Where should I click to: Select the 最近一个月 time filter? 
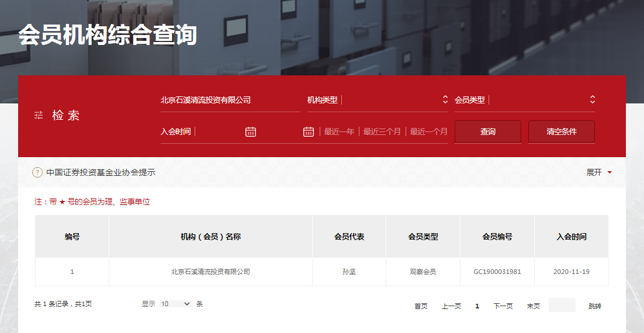pos(429,132)
